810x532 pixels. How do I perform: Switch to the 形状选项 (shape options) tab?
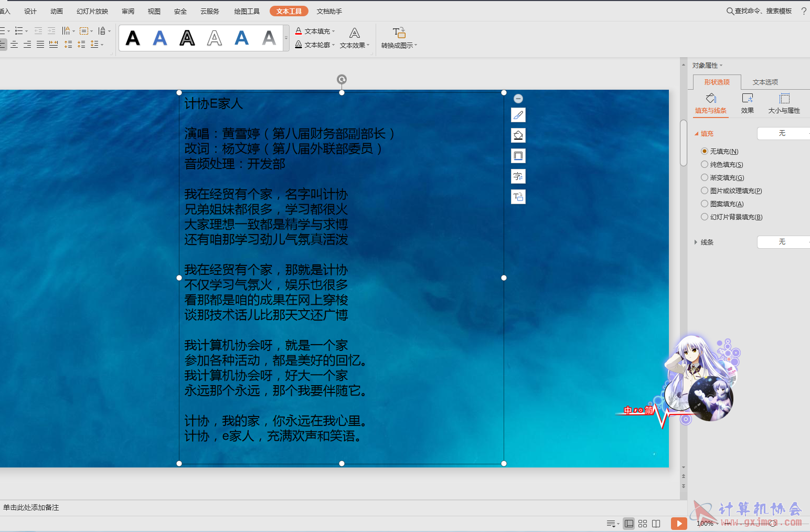(717, 82)
